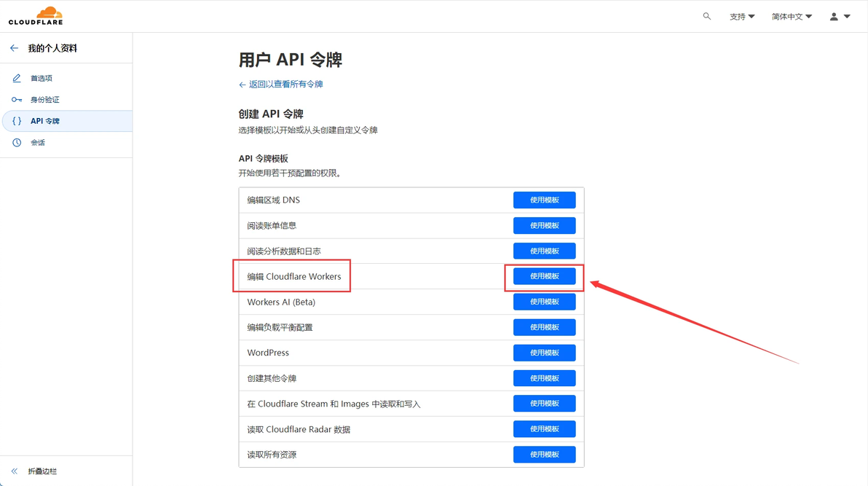Use template for 阅读分析数据和日志

tap(544, 251)
